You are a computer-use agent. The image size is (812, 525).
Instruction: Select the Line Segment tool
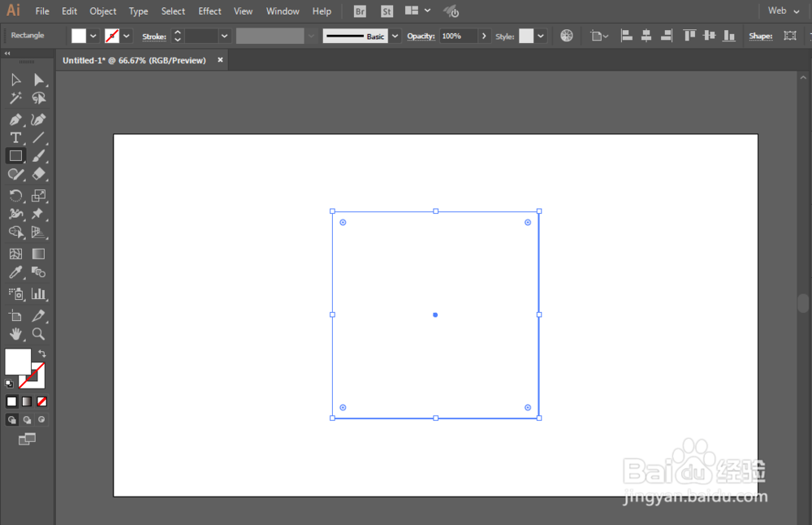pos(38,138)
